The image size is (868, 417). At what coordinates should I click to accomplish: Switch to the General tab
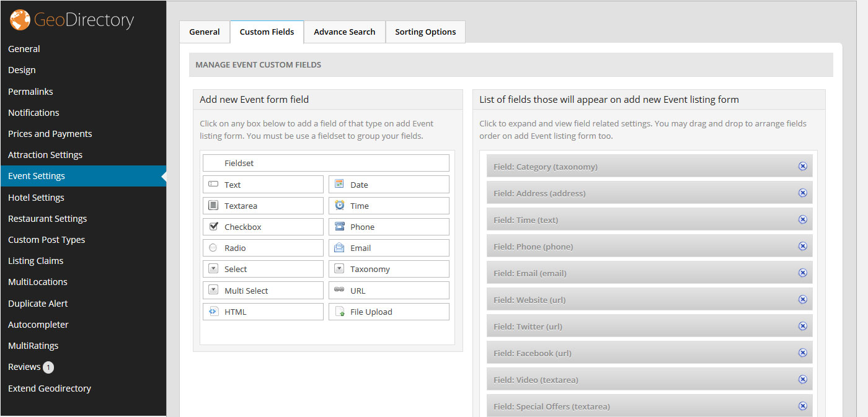click(205, 32)
